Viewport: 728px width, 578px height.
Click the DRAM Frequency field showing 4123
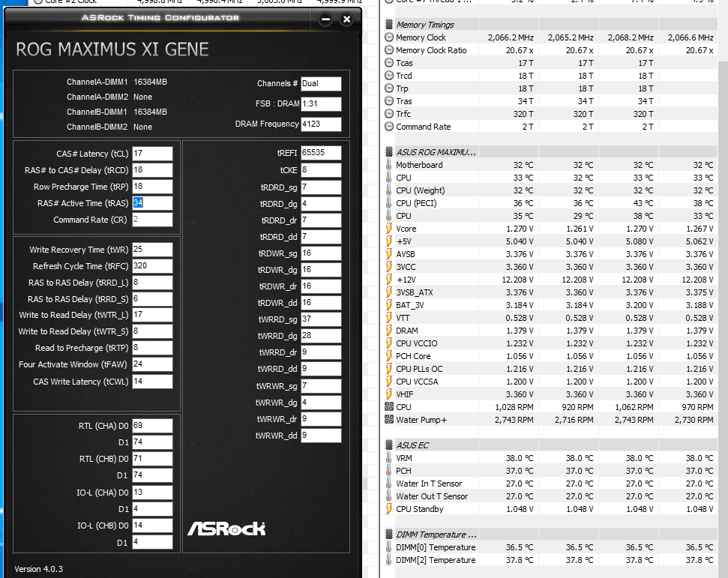pyautogui.click(x=321, y=124)
